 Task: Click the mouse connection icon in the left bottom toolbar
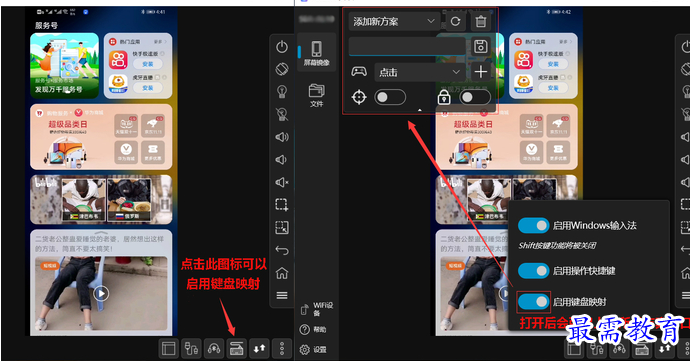pos(191,349)
